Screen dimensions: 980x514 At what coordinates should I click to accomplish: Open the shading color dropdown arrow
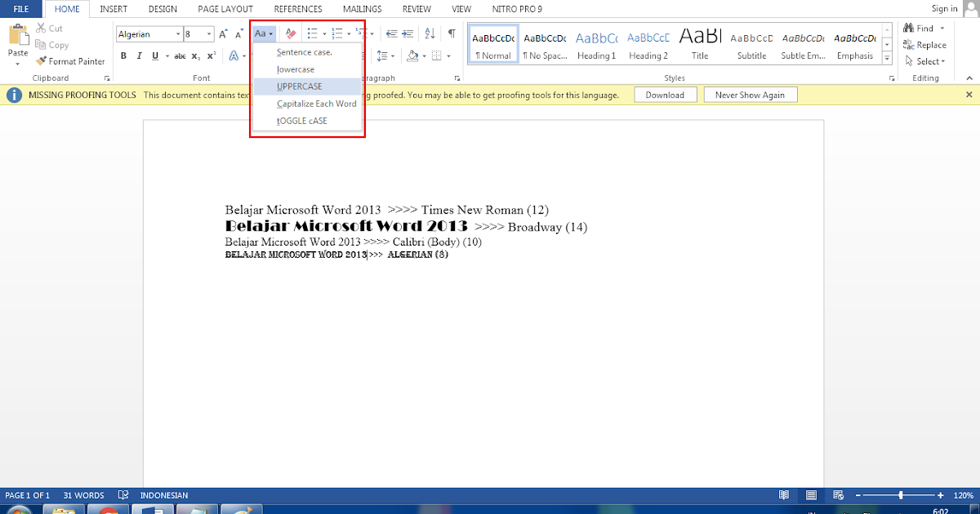423,56
